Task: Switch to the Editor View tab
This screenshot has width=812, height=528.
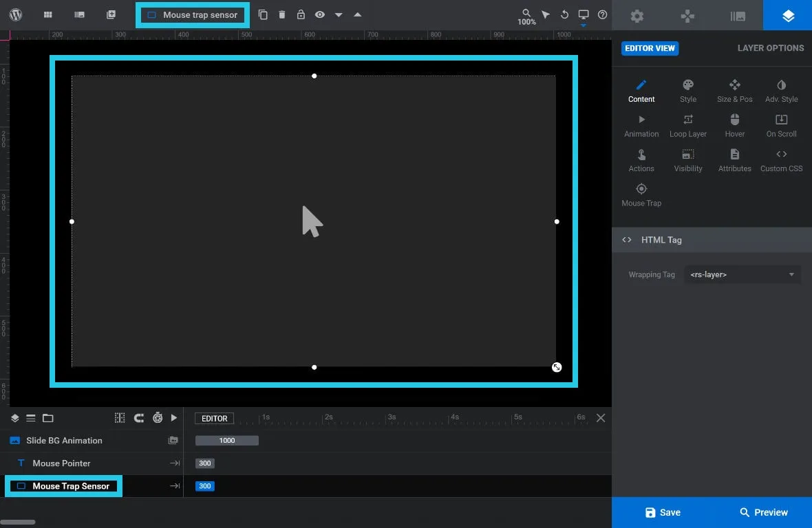Action: [650, 48]
